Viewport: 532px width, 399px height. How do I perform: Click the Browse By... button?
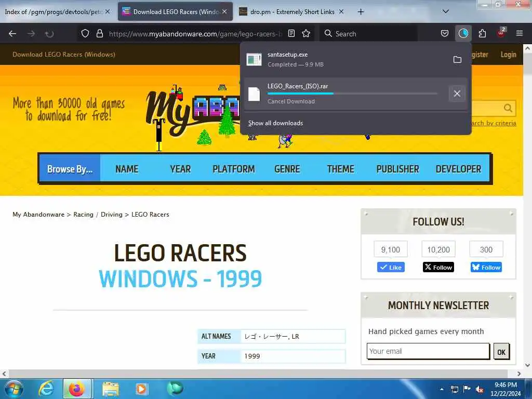70,169
